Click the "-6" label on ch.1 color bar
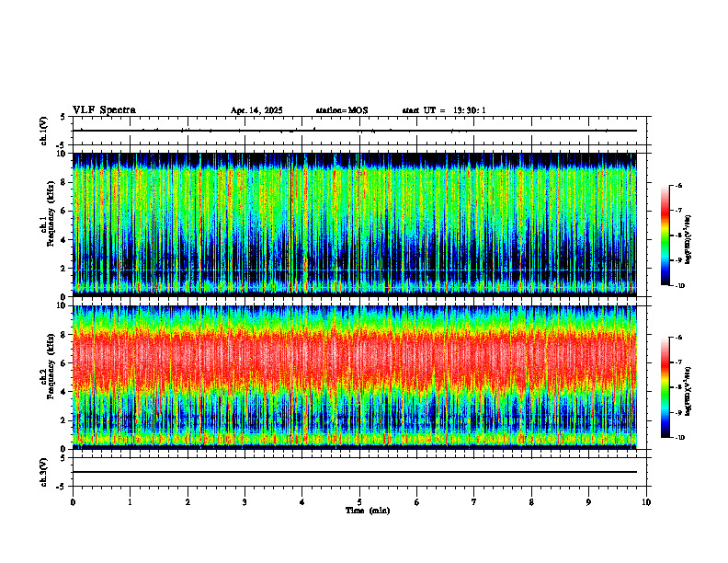This screenshot has width=728, height=563. coord(678,186)
